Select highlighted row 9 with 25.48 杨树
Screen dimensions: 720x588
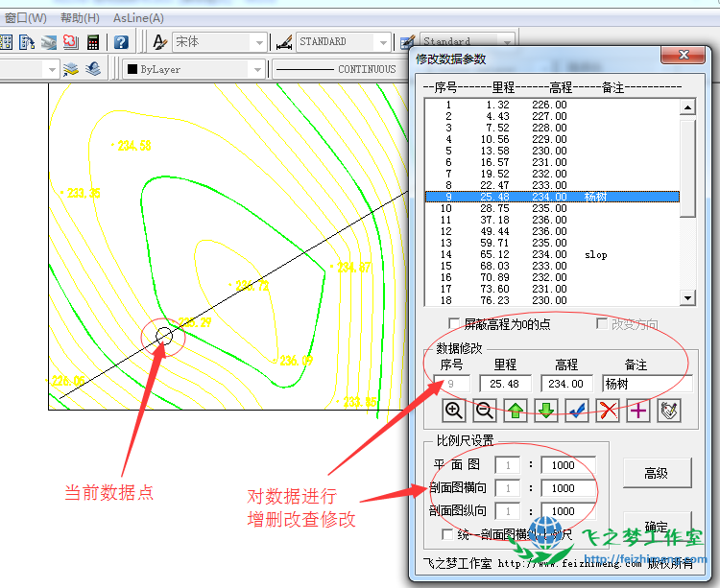click(552, 197)
